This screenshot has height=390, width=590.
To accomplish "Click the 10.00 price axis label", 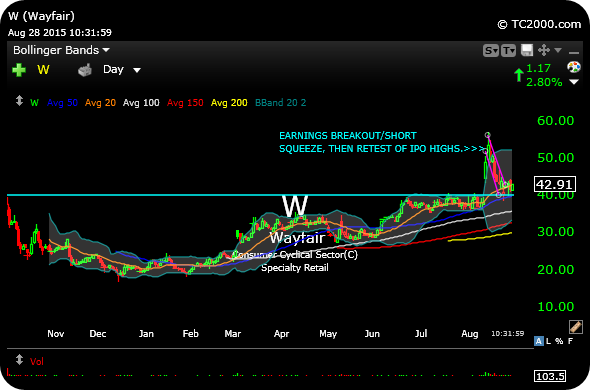I will [x=555, y=306].
